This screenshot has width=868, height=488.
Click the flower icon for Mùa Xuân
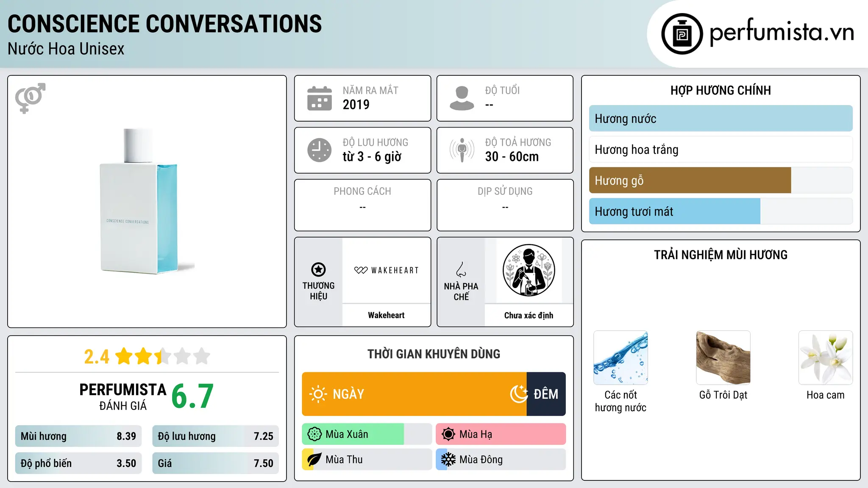pyautogui.click(x=314, y=434)
